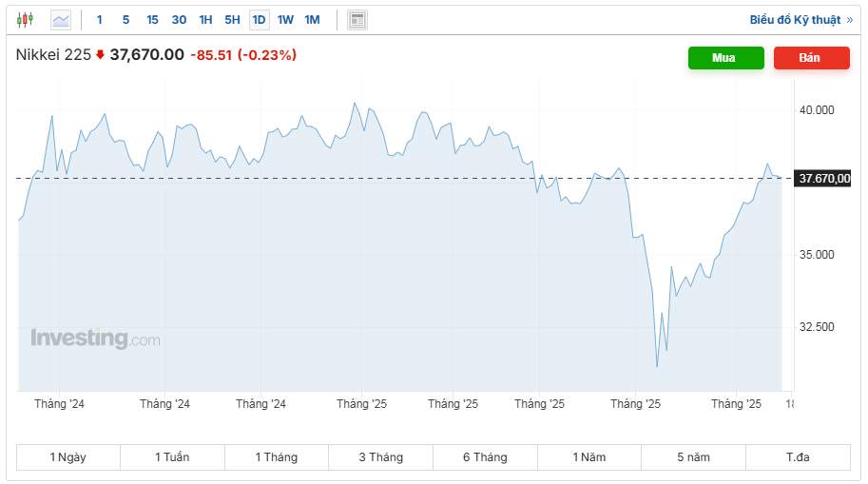Set interval to 1H
Screen dimensions: 868x484
205,19
